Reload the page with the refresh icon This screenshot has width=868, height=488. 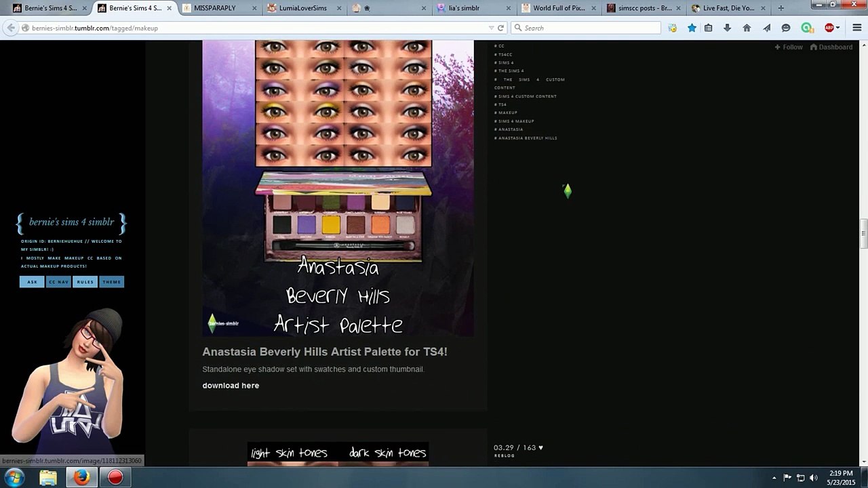pos(500,28)
